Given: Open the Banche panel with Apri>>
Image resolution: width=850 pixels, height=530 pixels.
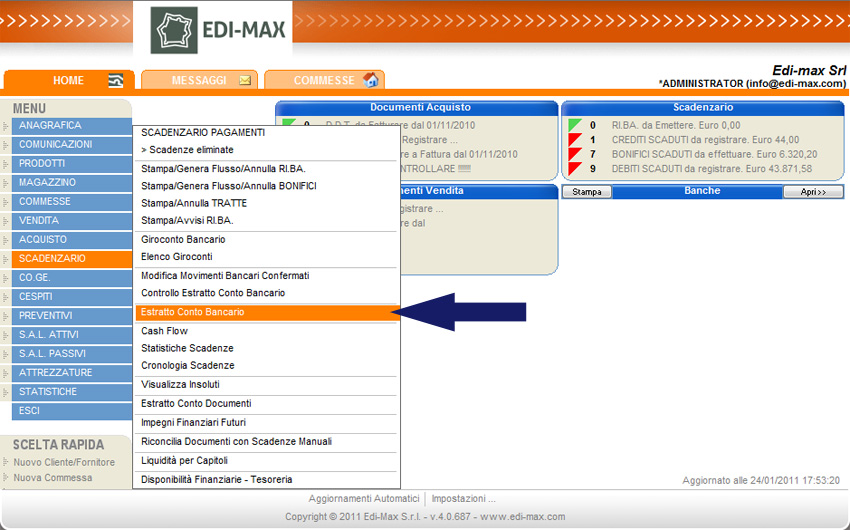Looking at the screenshot, I should 807,191.
